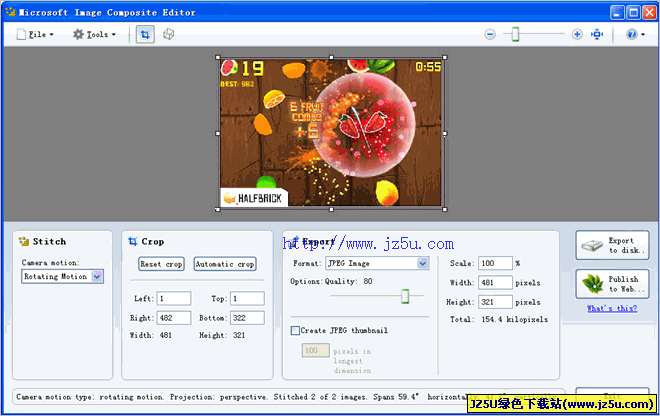Enable Create JPEG thumbnail checkbox
Screen dimensions: 660x416
[x=295, y=331]
